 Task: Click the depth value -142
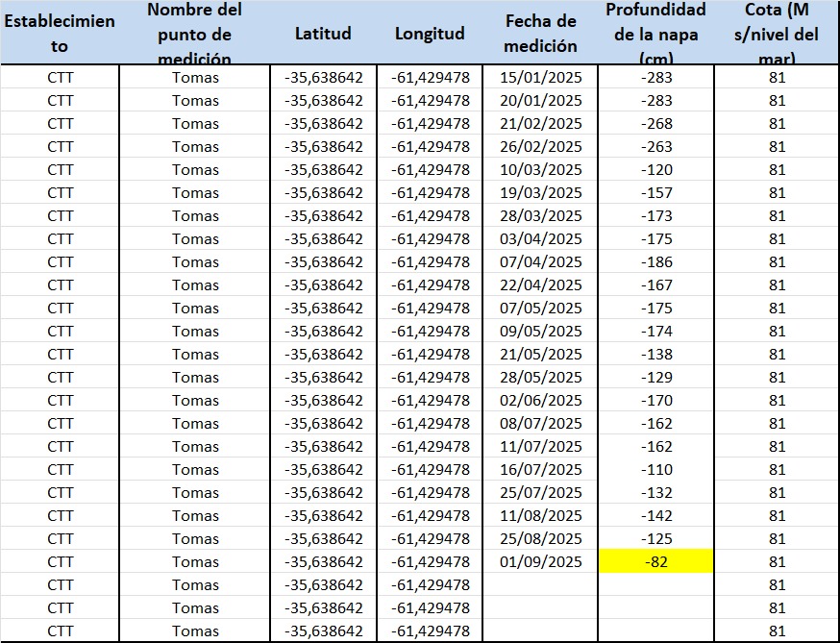(656, 515)
